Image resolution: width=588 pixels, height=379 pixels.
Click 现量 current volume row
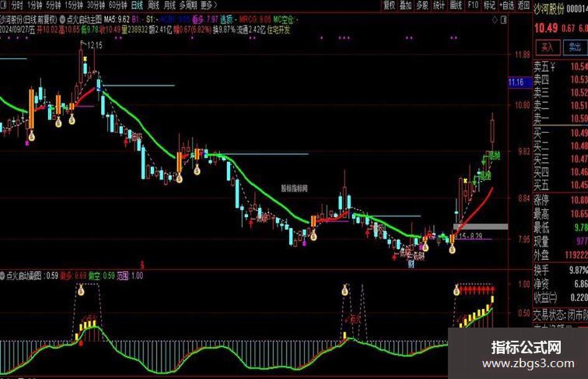(x=561, y=241)
